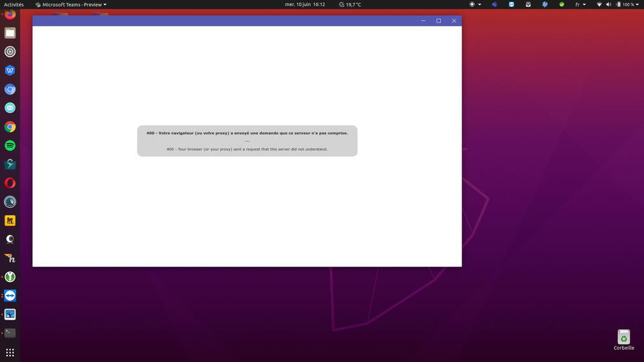Click the Activités overview button

tap(14, 5)
